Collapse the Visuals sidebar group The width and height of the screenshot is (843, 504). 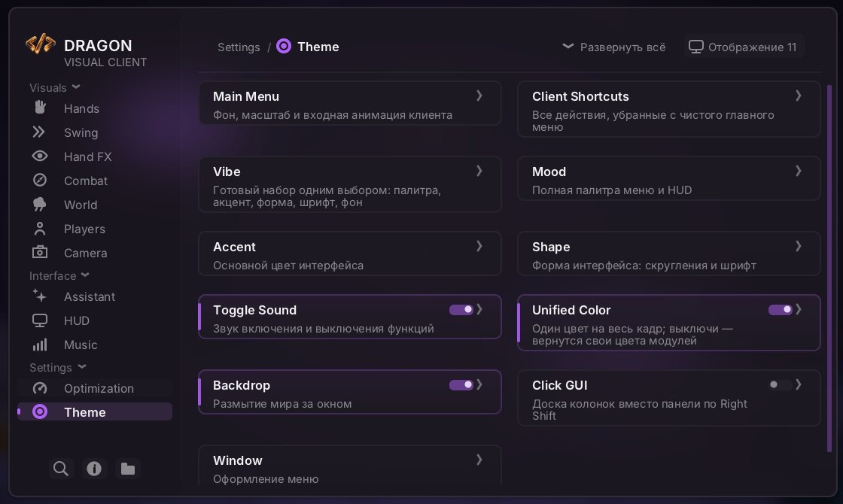(55, 87)
